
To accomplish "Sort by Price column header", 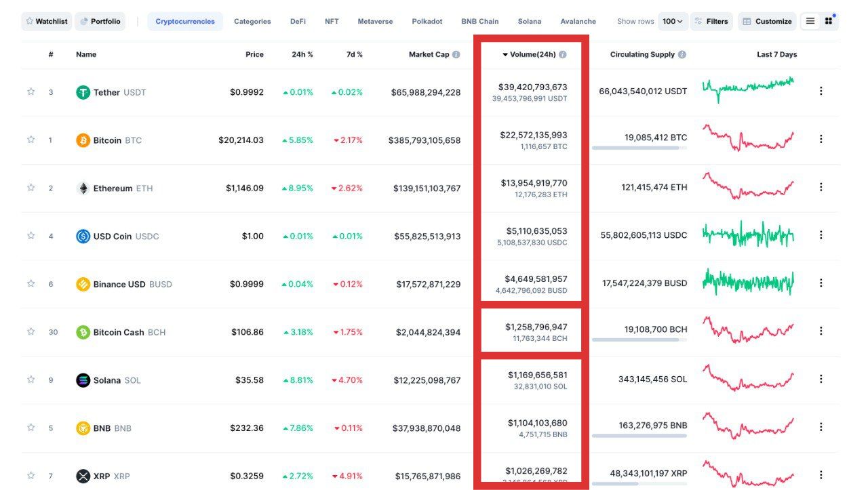I will coord(254,54).
